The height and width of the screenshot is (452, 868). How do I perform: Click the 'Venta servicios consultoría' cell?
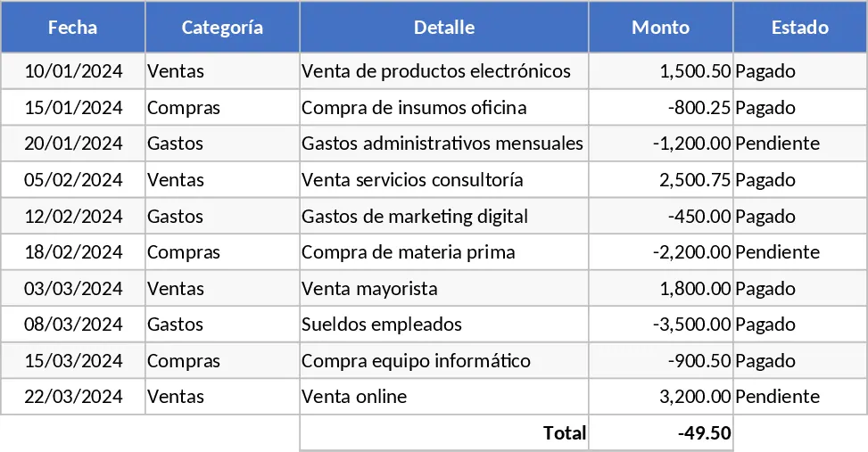[444, 180]
